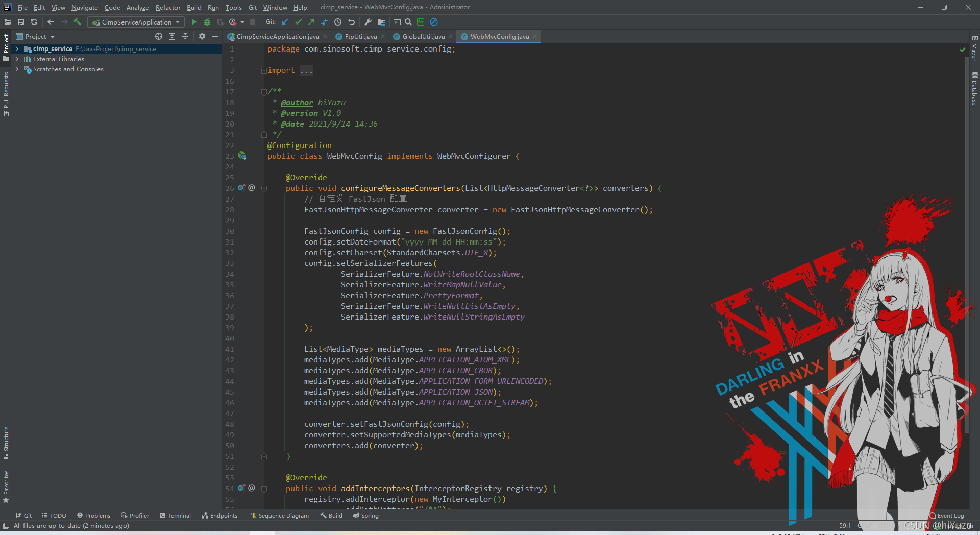The image size is (980, 535).
Task: Click override gutter icon on line 54
Action: tap(241, 488)
